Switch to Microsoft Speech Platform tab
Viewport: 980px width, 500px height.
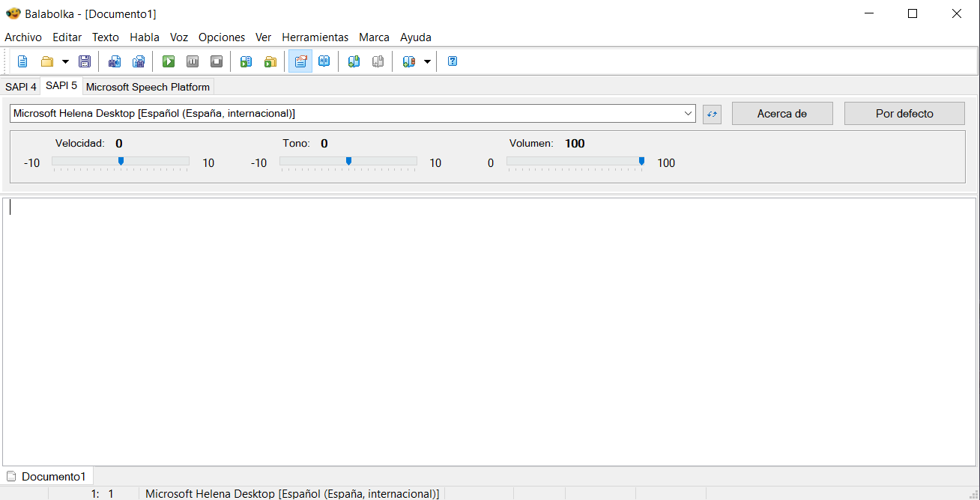[x=148, y=87]
